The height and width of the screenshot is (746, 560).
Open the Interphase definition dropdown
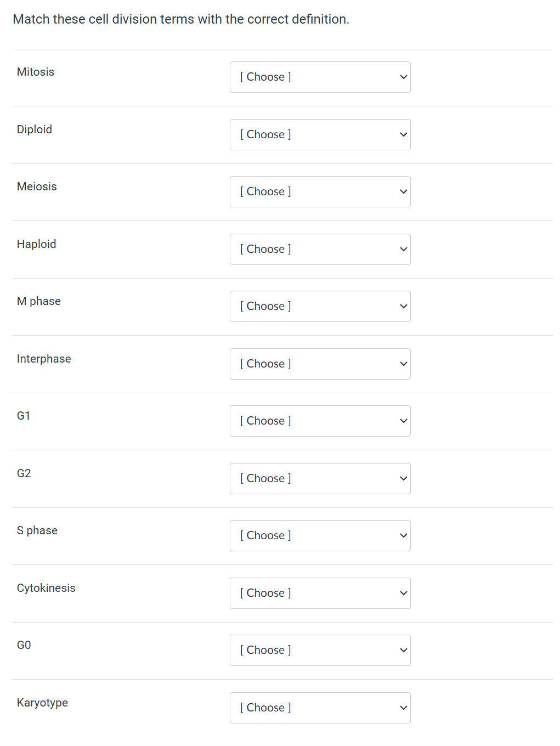pyautogui.click(x=320, y=364)
